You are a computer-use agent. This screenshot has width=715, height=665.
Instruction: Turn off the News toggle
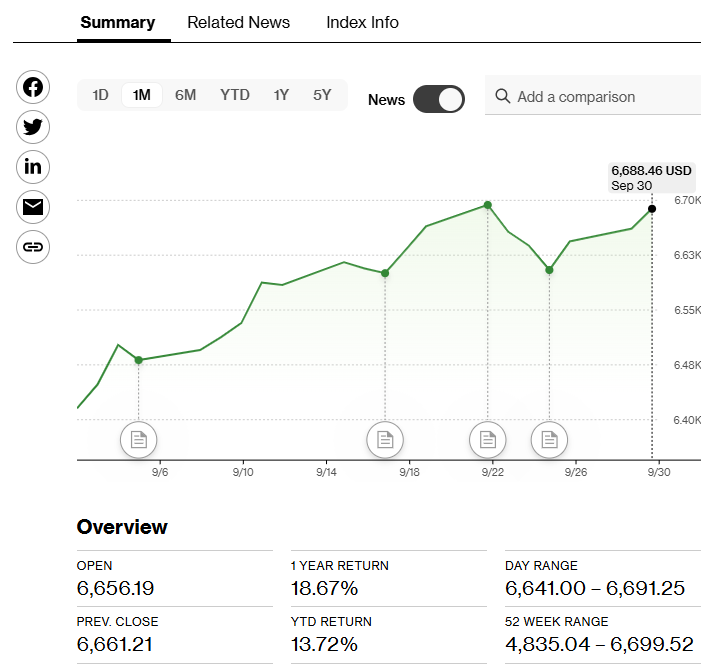[x=439, y=99]
